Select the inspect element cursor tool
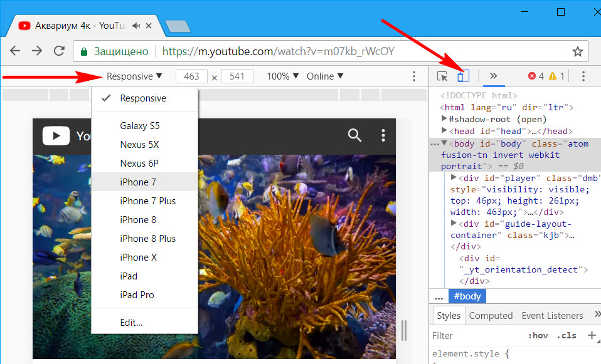 point(442,76)
